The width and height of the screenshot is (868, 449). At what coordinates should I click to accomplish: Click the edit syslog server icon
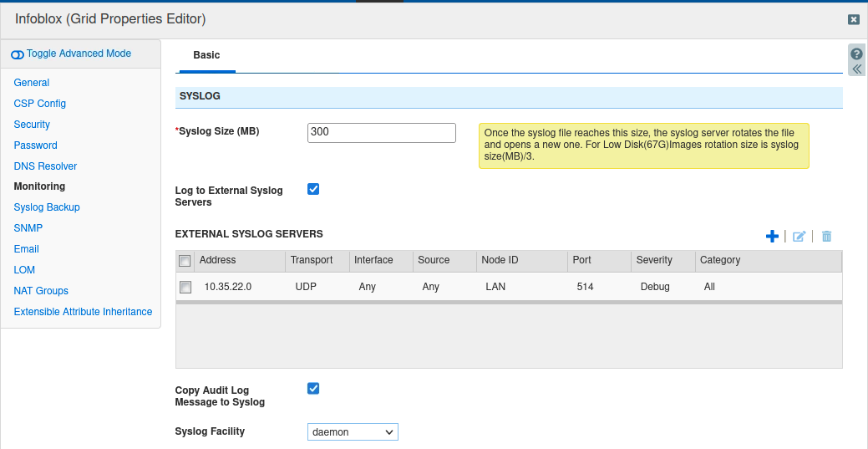[799, 237]
